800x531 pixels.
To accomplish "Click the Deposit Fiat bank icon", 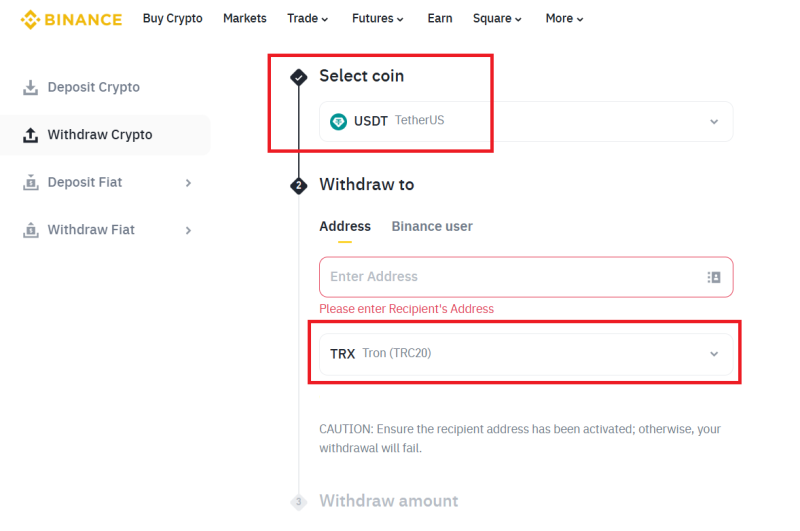I will point(31,182).
